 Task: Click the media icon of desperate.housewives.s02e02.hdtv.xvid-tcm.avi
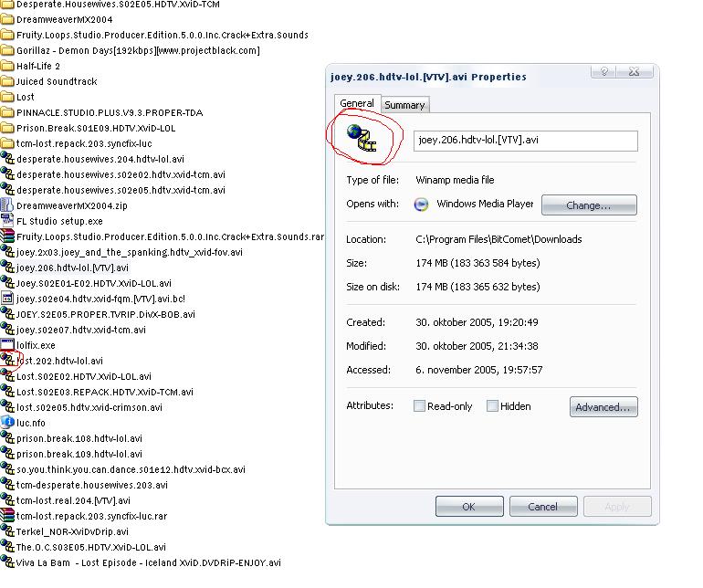click(x=7, y=174)
